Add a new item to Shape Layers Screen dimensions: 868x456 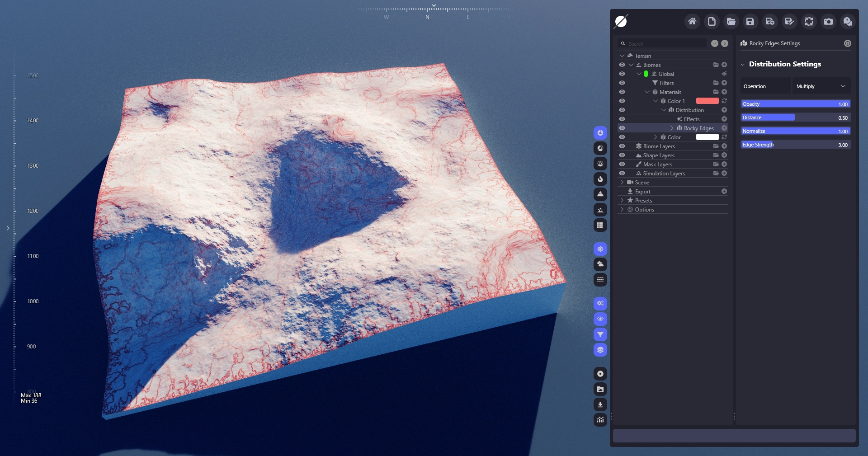coord(724,155)
